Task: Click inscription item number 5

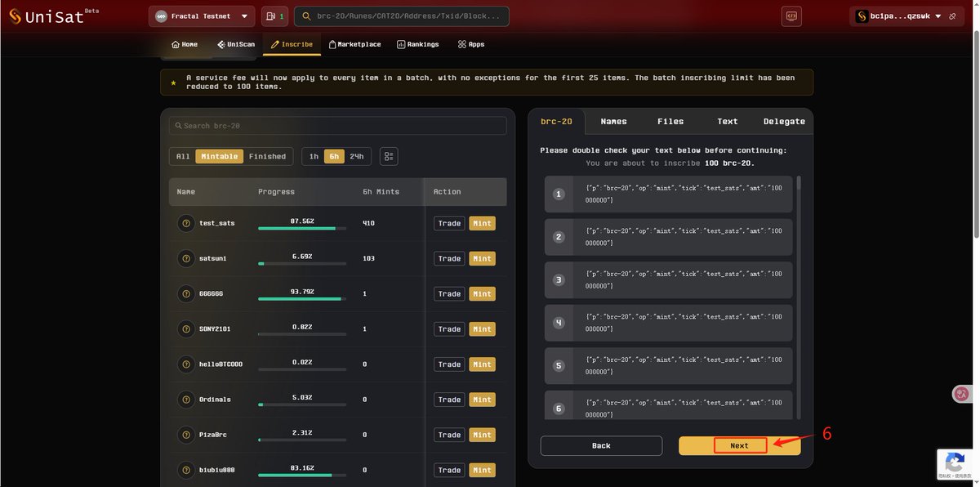Action: click(668, 365)
